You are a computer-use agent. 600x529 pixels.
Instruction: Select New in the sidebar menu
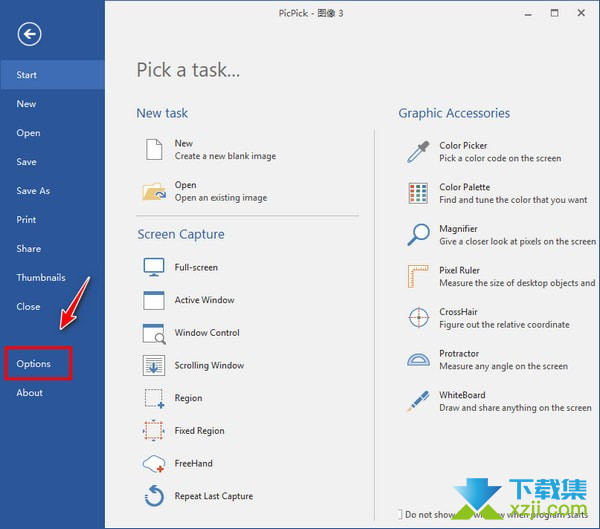pyautogui.click(x=26, y=104)
